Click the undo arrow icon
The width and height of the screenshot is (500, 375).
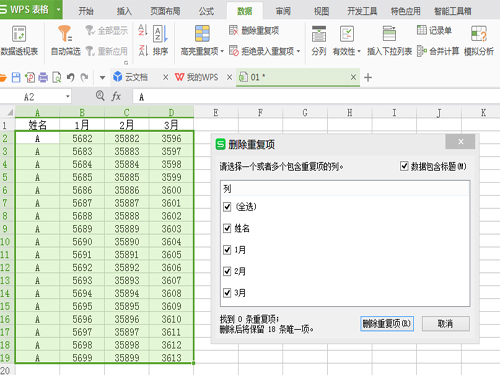70,77
